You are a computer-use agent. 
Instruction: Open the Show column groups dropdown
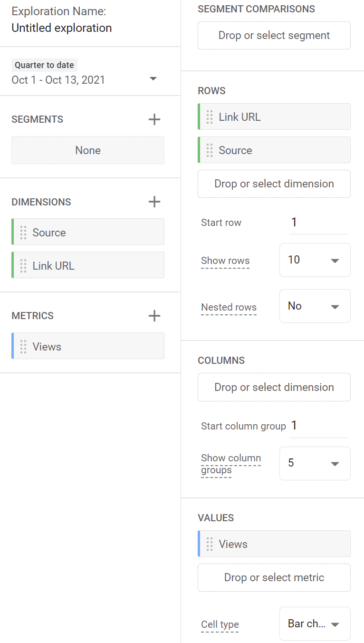point(315,463)
